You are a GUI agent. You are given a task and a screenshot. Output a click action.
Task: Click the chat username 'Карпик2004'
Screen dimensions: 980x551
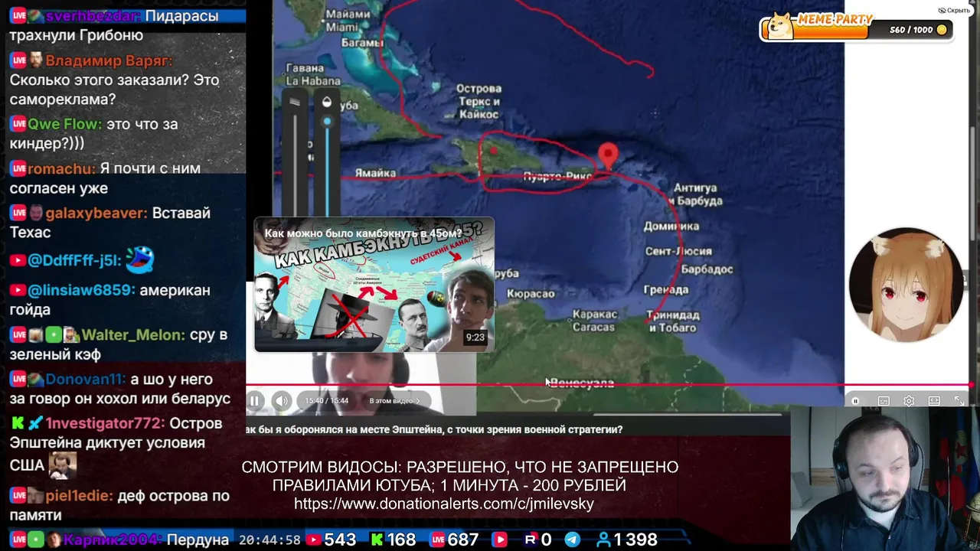point(112,540)
